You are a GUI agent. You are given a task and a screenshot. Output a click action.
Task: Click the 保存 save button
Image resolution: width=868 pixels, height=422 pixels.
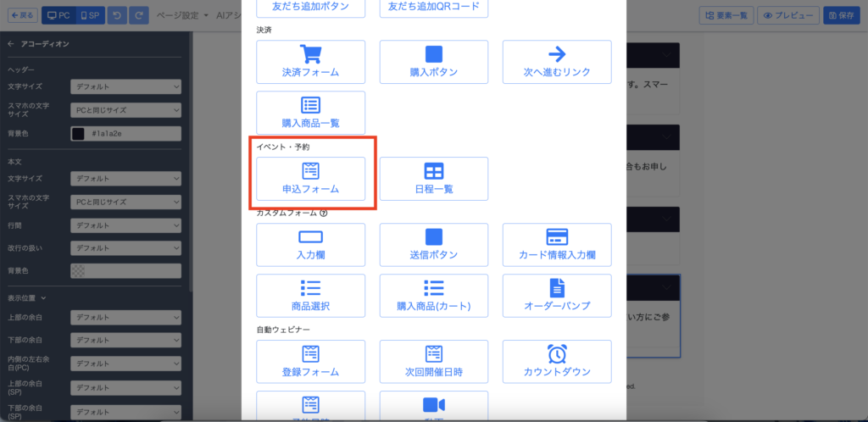point(842,15)
